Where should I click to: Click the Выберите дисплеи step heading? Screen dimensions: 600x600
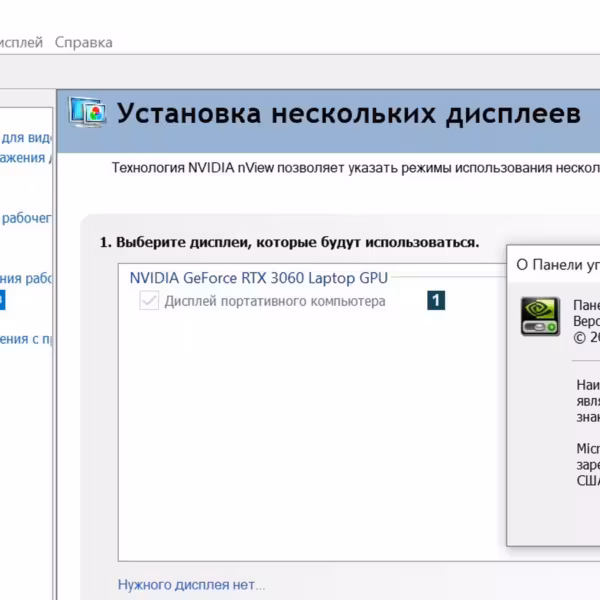[289, 243]
